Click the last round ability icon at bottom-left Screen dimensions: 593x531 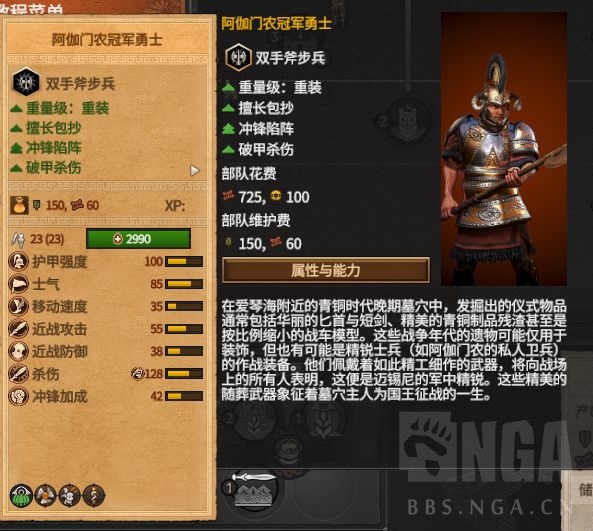pyautogui.click(x=93, y=495)
